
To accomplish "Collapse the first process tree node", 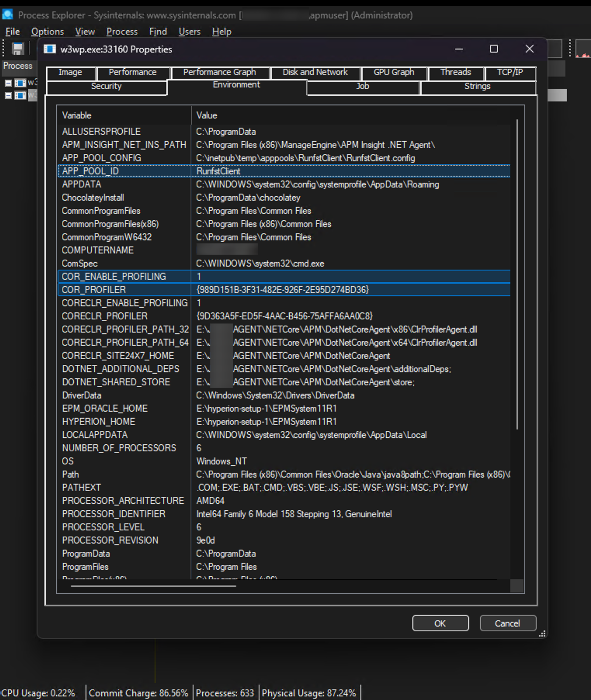I will coord(8,83).
